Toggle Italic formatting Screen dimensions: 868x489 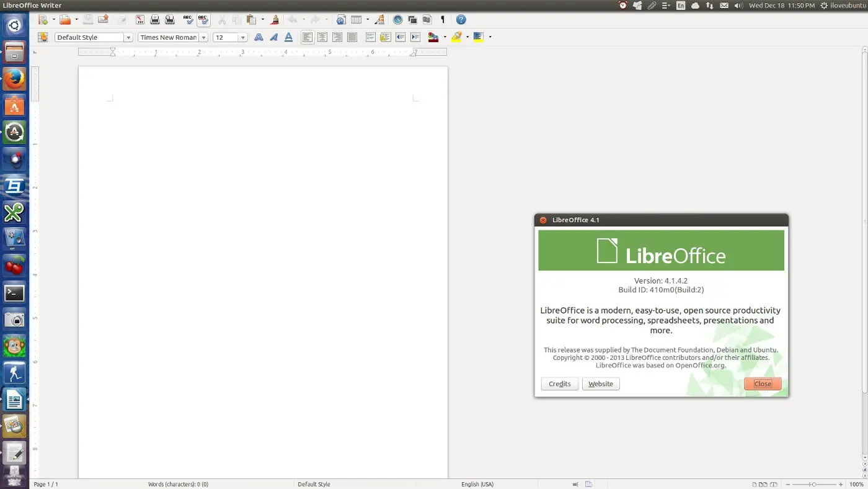[274, 37]
